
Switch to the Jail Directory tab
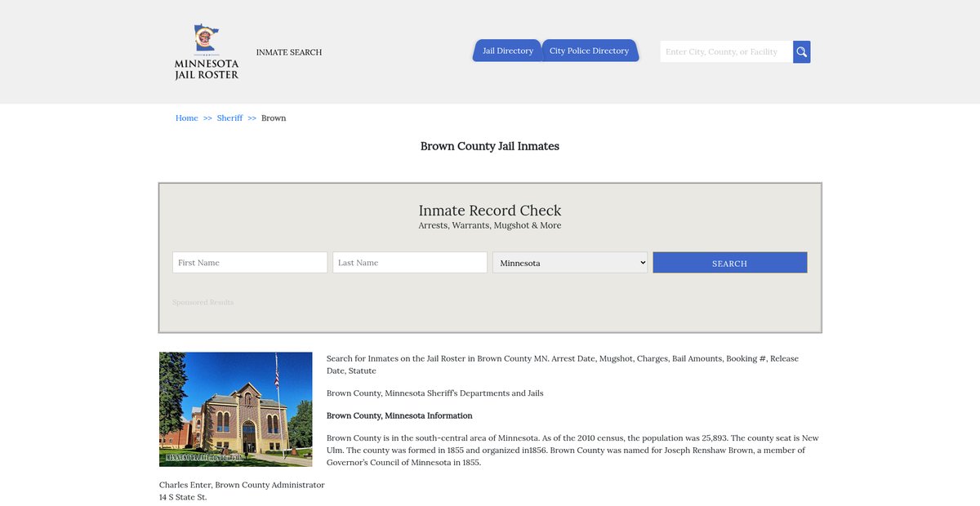point(507,51)
